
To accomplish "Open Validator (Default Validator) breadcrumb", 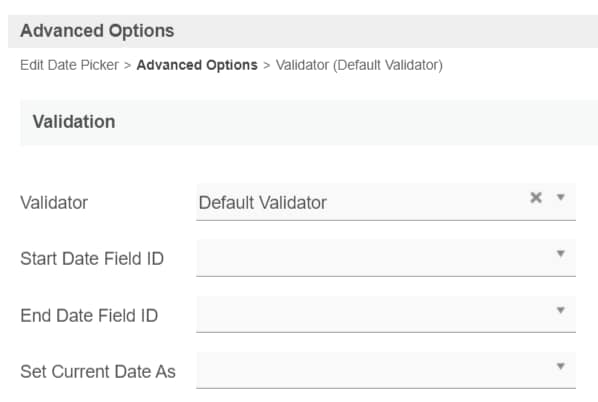I will (359, 65).
